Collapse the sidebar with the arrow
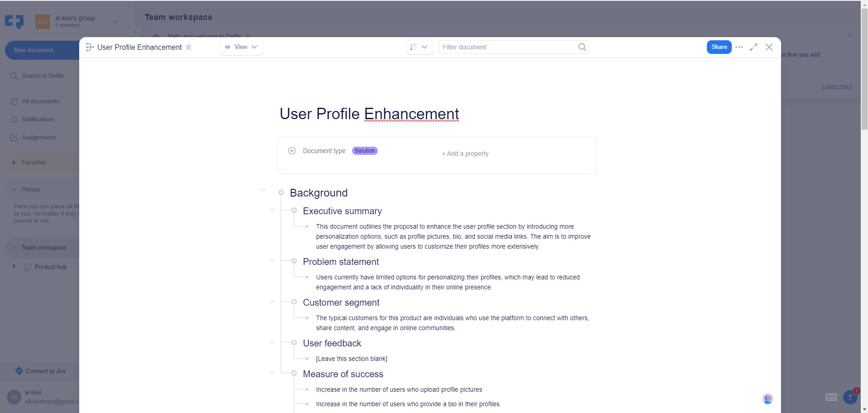Viewport: 868px width, 413px height. tap(135, 32)
